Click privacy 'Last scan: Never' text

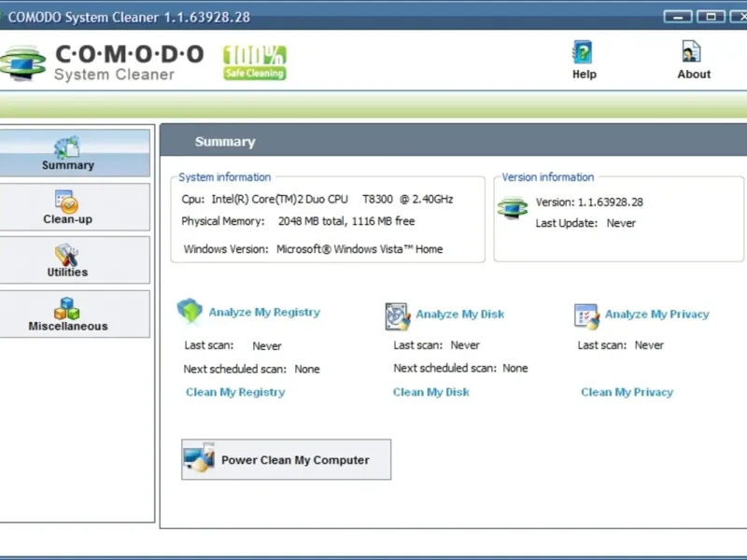(621, 345)
